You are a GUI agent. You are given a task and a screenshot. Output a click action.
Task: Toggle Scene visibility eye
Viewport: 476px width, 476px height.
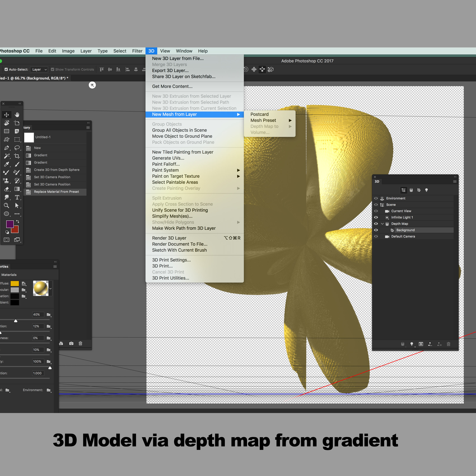(376, 205)
